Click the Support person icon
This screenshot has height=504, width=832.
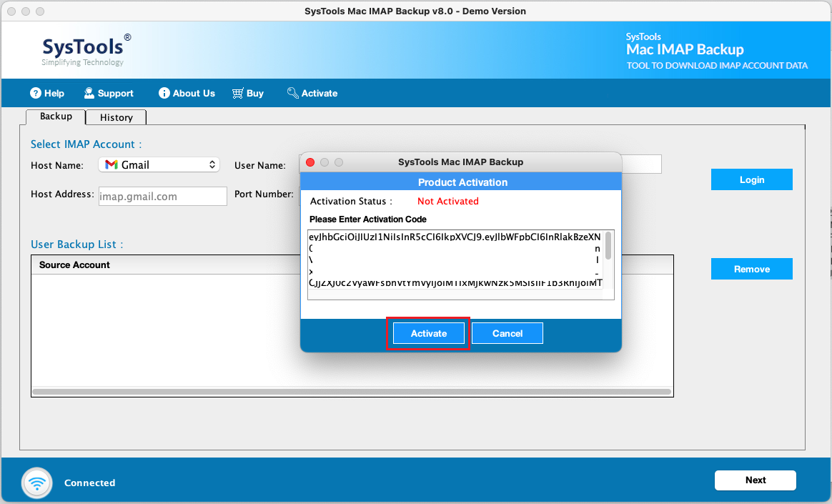point(89,94)
